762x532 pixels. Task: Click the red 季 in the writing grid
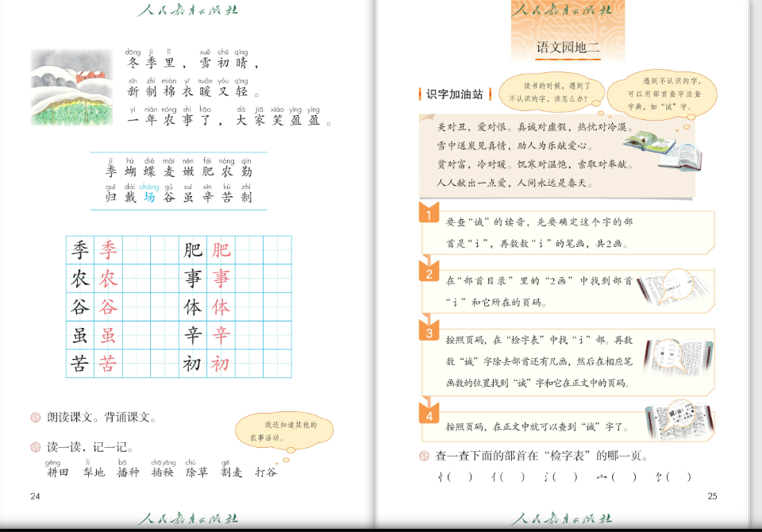pos(109,250)
